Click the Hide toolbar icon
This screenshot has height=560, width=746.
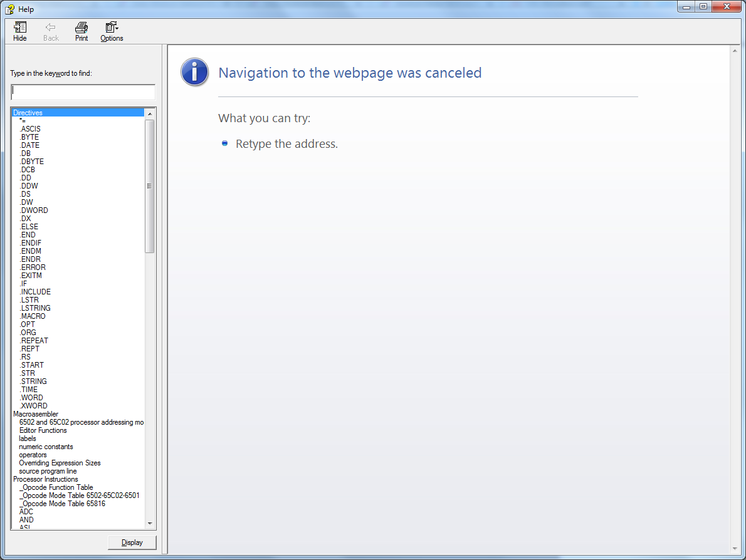point(20,28)
